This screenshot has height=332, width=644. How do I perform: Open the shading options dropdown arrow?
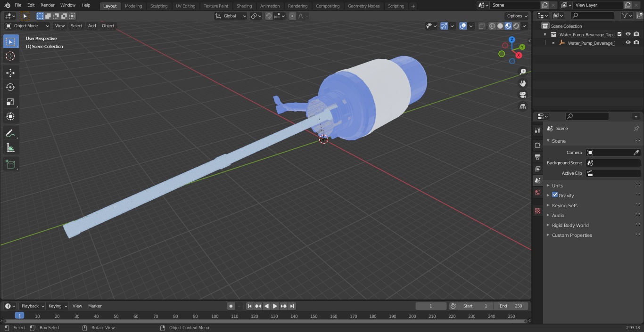coord(524,26)
